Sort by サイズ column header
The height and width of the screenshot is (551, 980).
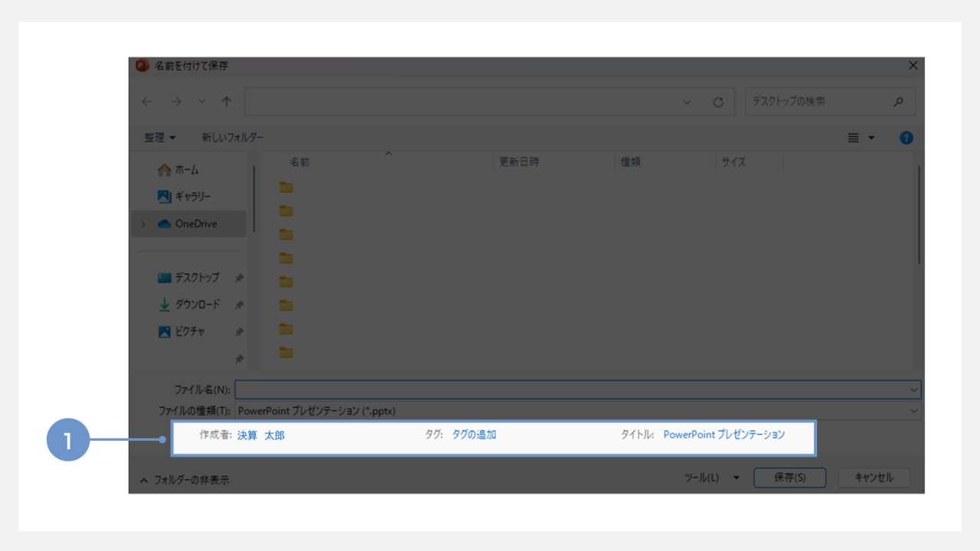pyautogui.click(x=750, y=162)
